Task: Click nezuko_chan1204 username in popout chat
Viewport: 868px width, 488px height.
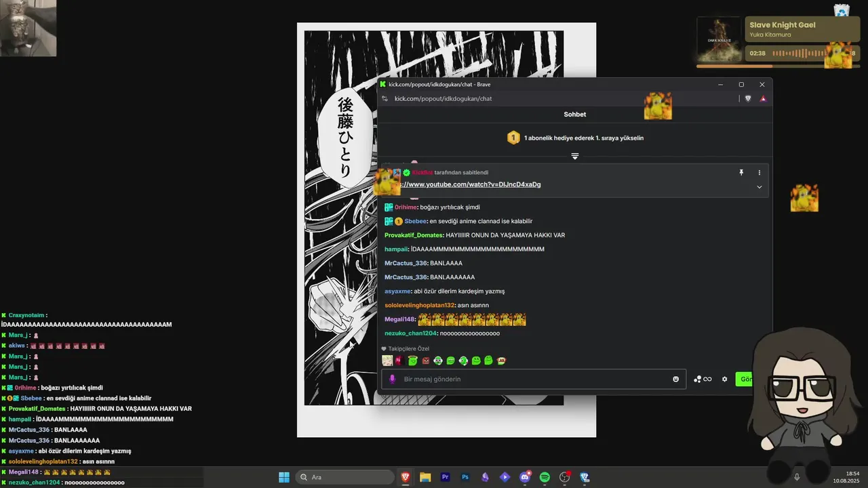Action: [410, 333]
